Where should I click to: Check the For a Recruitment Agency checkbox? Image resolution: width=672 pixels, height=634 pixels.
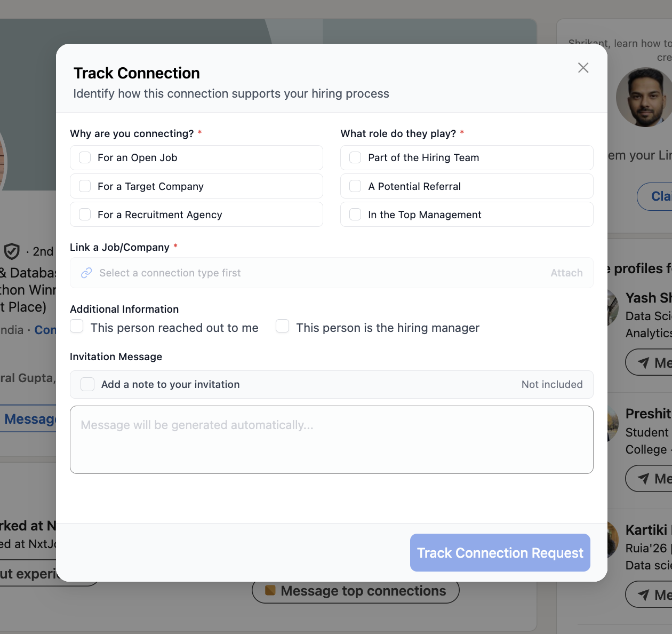click(x=84, y=214)
